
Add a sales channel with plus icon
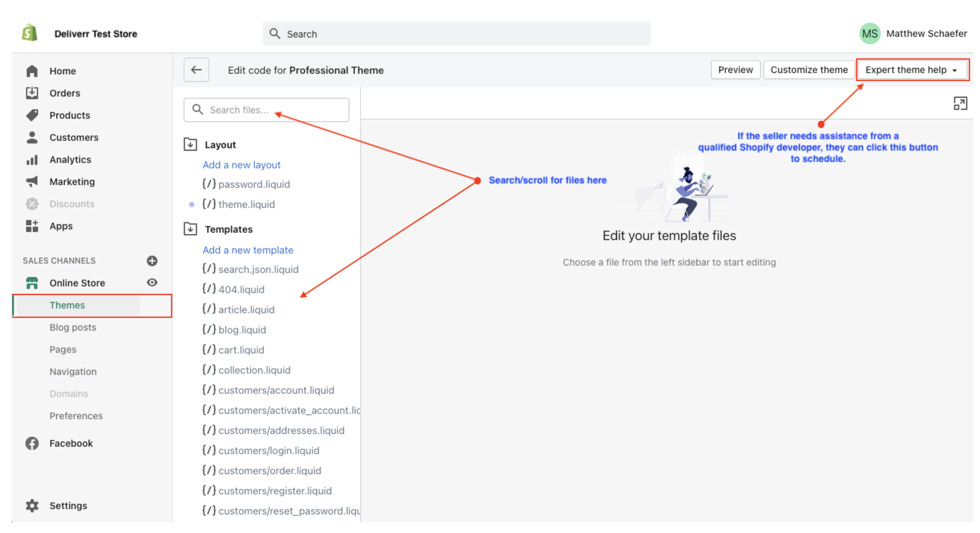point(152,261)
